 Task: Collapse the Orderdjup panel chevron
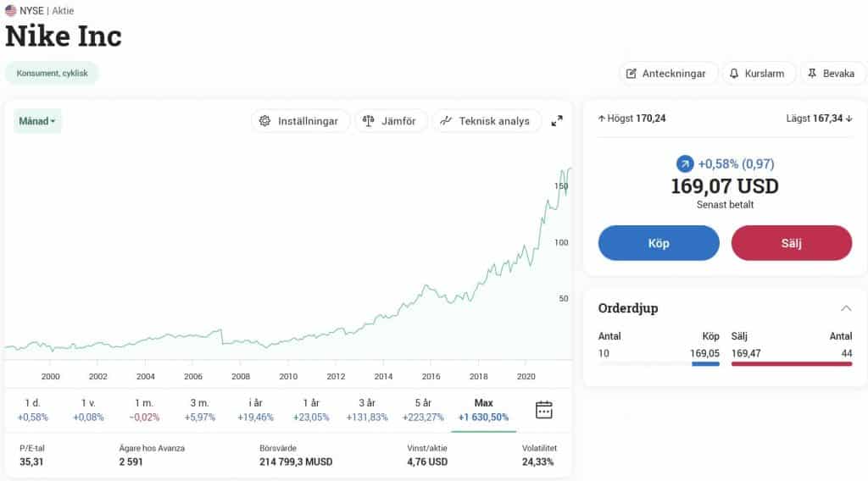[846, 308]
